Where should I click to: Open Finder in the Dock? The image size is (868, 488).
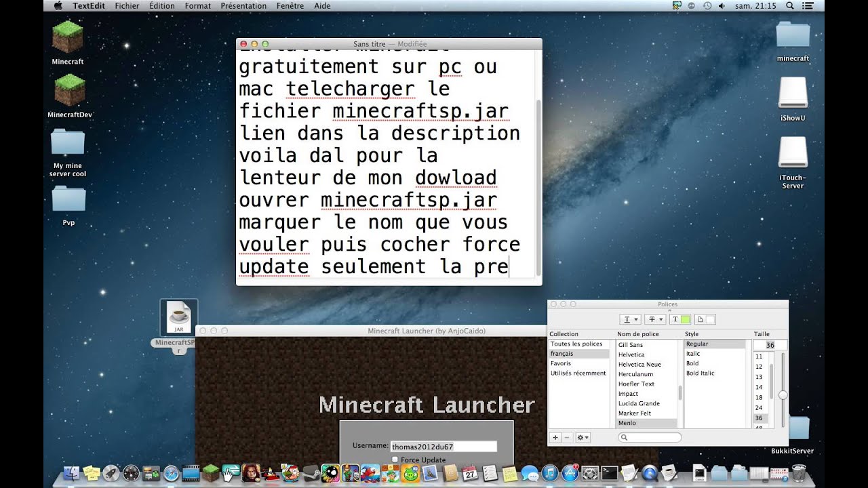pyautogui.click(x=71, y=473)
